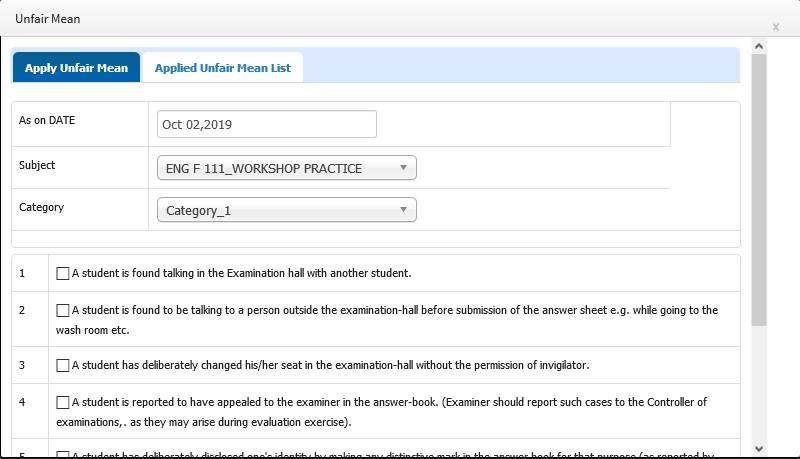Click the vertical scrollbar thumb
800x459 pixels.
[759, 190]
